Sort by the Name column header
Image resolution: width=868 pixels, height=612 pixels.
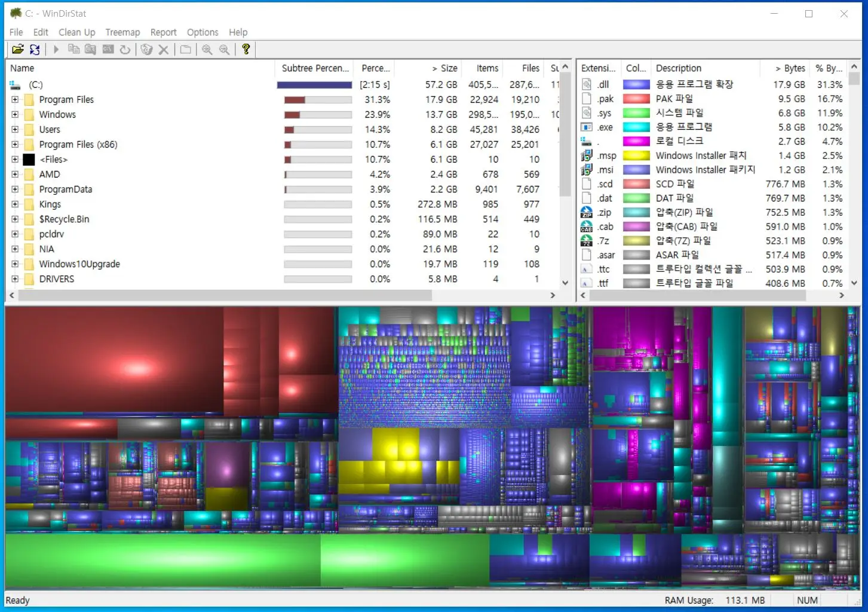pos(140,68)
